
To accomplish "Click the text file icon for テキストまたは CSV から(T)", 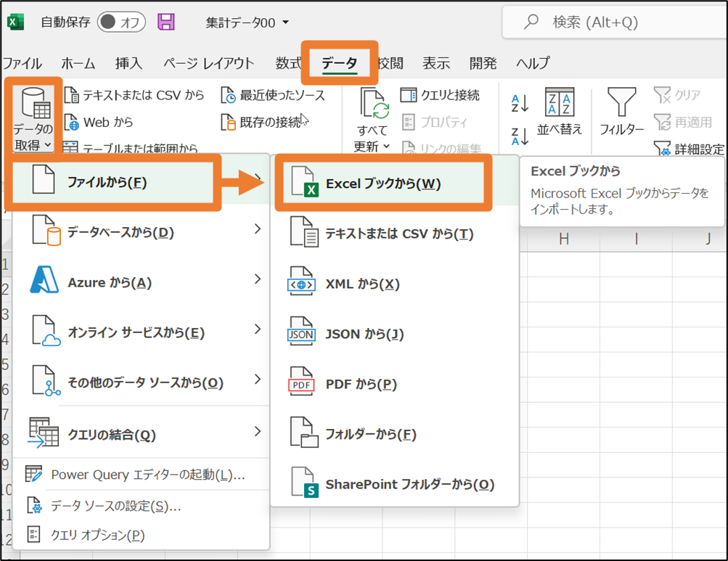I will [x=304, y=232].
